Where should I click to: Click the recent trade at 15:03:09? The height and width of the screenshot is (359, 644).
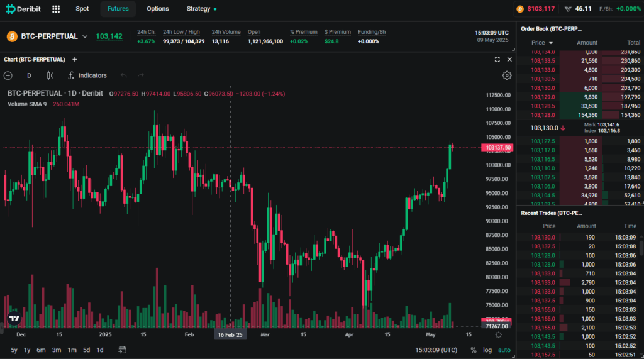580,238
